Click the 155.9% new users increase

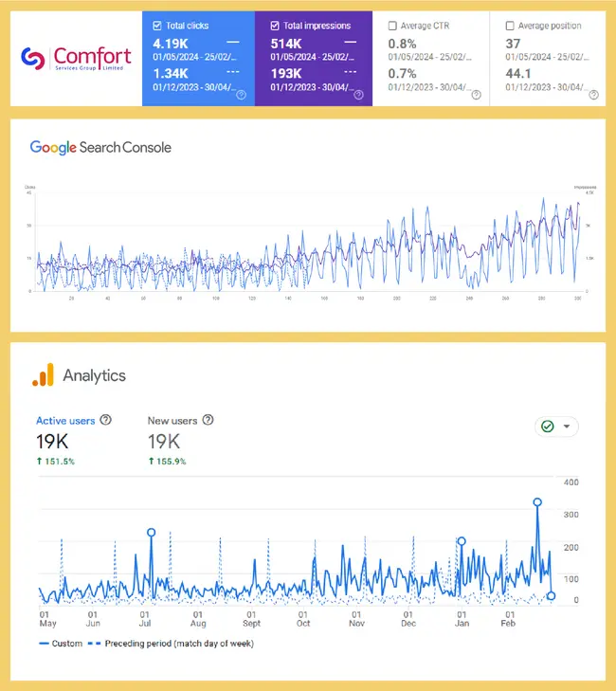tap(167, 462)
